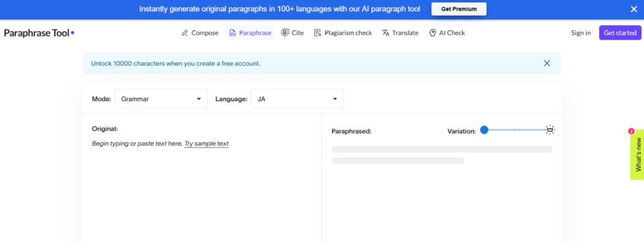Click the Paraphrase Tool logo

[x=39, y=33]
